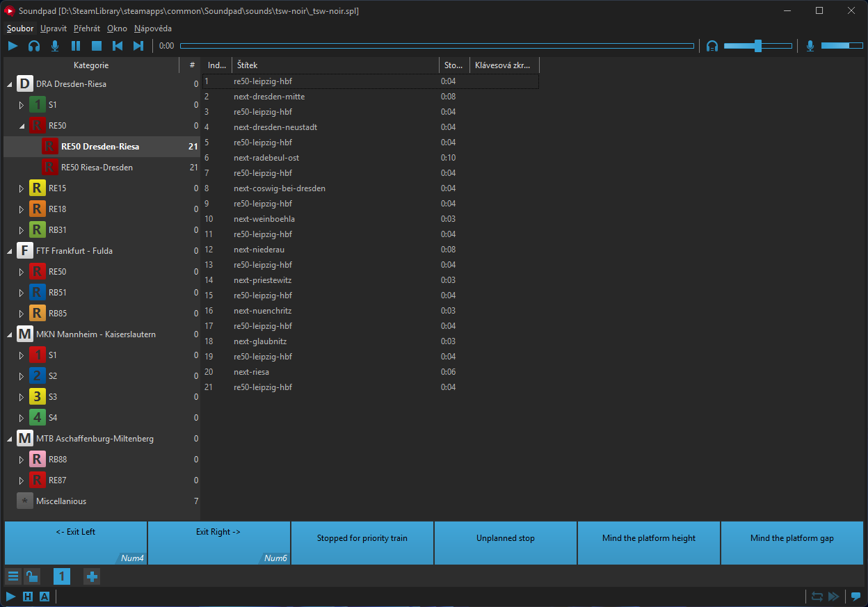Trigger the Mind the platform gap tile
Screen dimensions: 868x607
[x=792, y=543]
